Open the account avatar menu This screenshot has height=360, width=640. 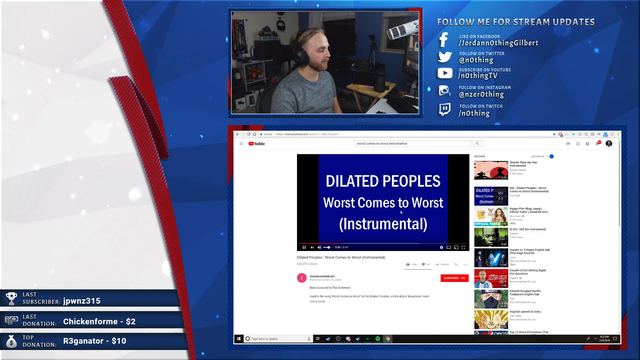coord(609,144)
